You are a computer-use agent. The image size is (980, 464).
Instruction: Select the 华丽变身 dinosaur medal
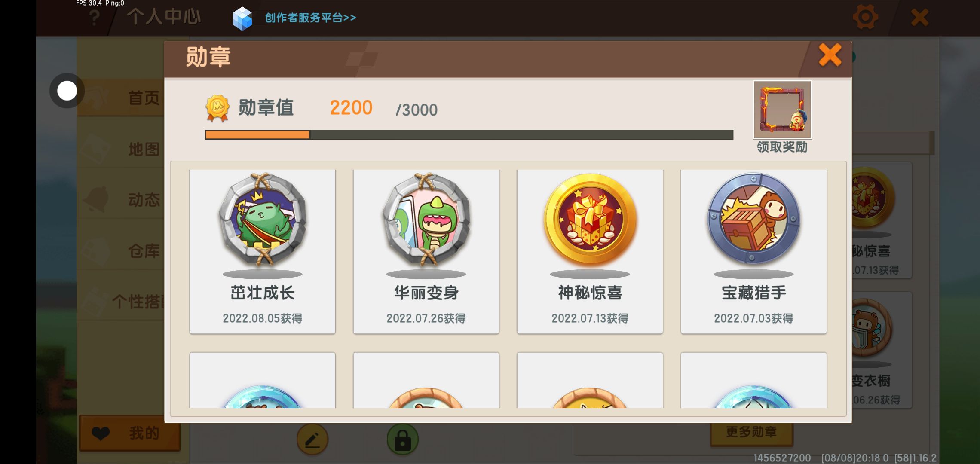426,251
